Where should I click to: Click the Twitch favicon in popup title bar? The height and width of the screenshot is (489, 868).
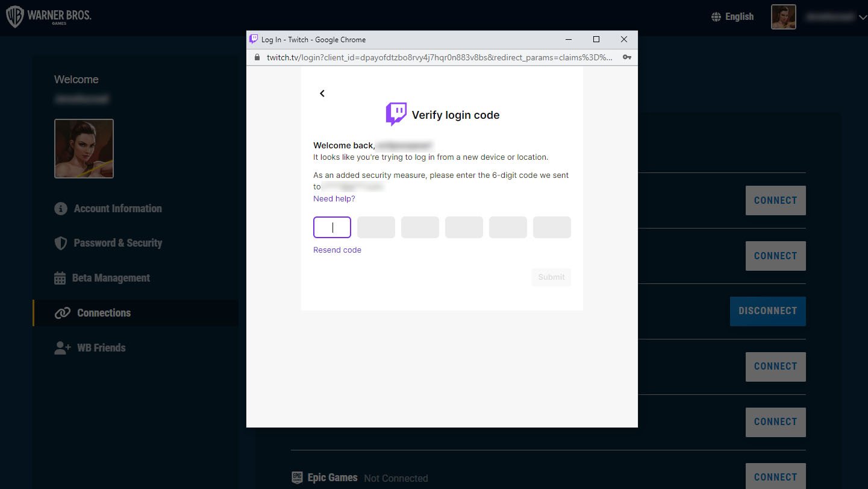254,39
